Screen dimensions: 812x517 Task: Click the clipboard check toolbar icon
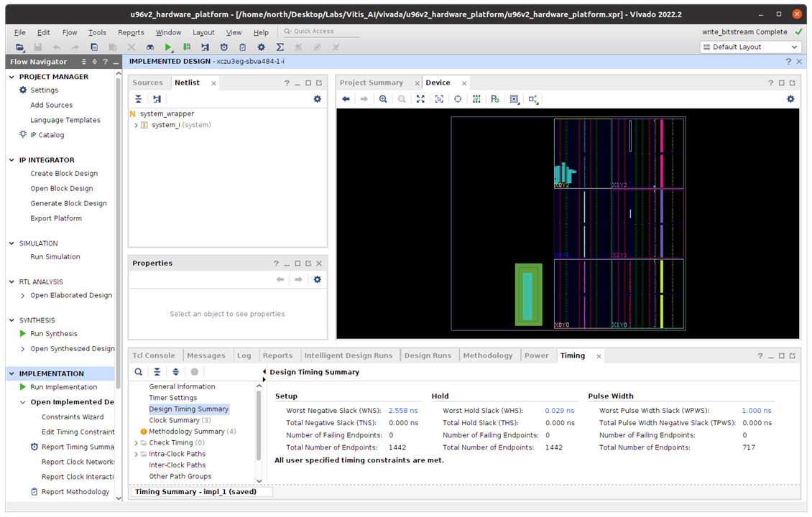tap(242, 47)
